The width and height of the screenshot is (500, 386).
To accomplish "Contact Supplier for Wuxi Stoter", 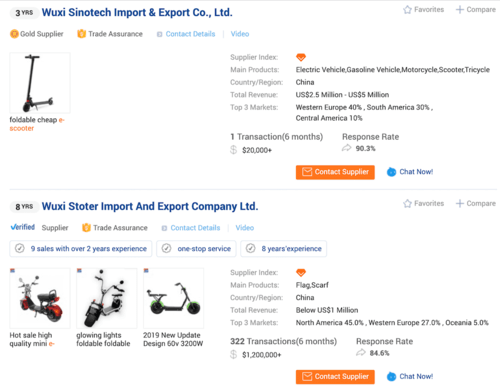I will (335, 377).
